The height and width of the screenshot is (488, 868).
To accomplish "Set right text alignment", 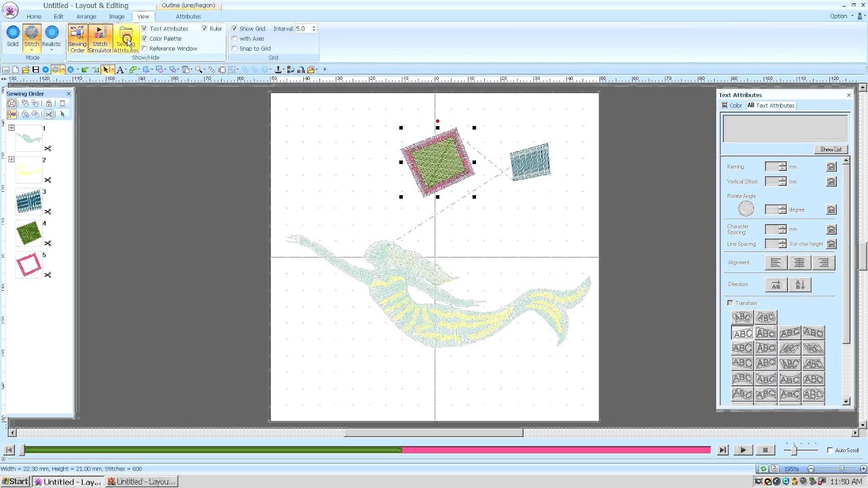I will [x=823, y=263].
